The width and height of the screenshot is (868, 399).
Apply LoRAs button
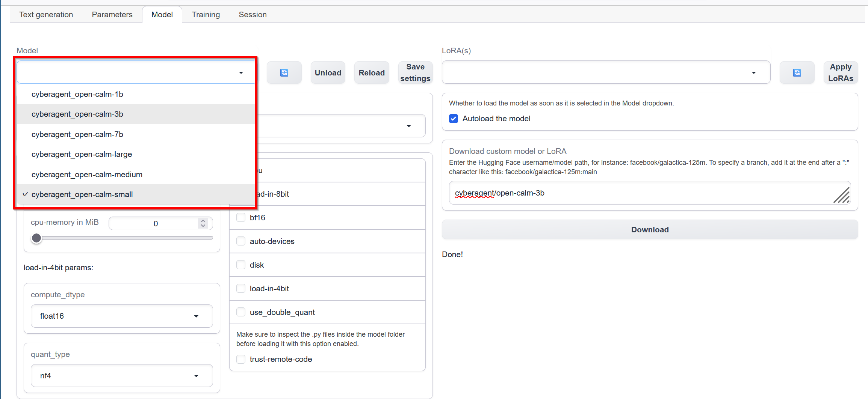tap(841, 72)
